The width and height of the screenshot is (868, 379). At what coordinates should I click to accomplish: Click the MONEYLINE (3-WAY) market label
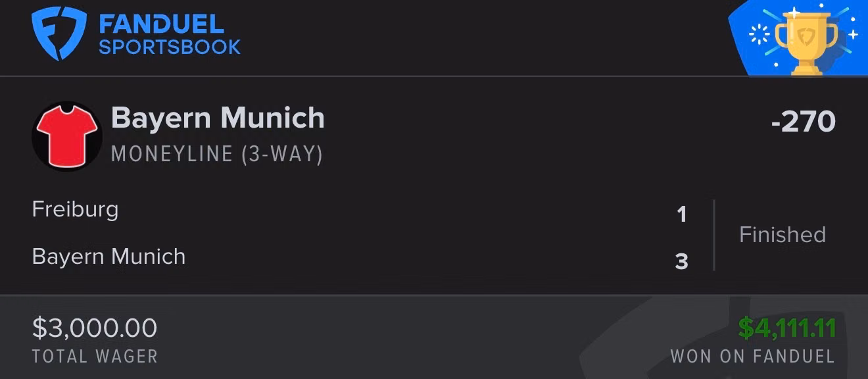217,154
